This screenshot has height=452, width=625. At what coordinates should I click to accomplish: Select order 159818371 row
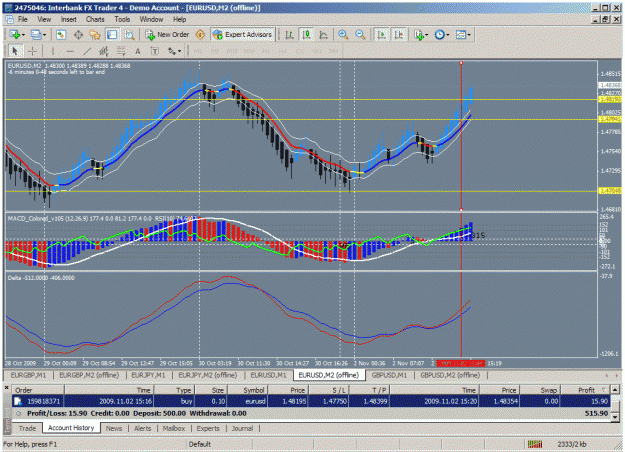(311, 401)
